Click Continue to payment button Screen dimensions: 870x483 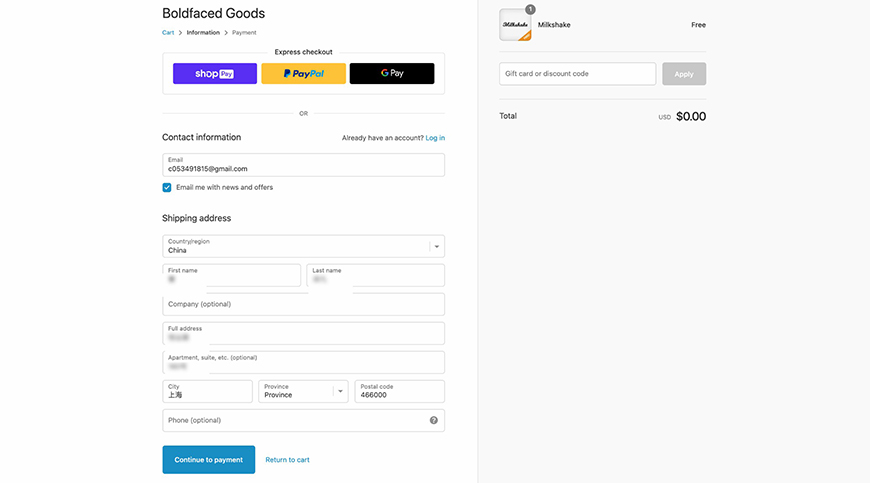[209, 460]
